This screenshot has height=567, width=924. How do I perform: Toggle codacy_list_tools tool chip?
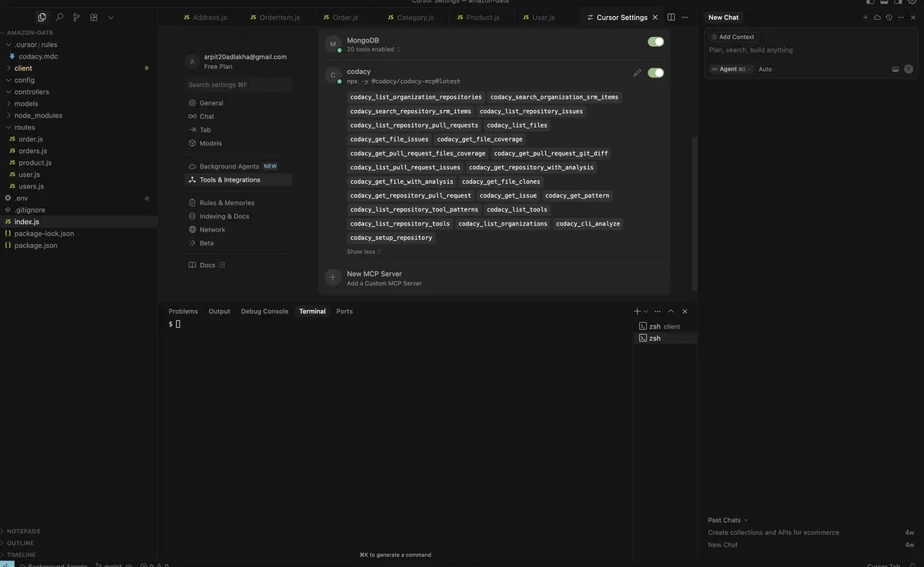(x=517, y=209)
